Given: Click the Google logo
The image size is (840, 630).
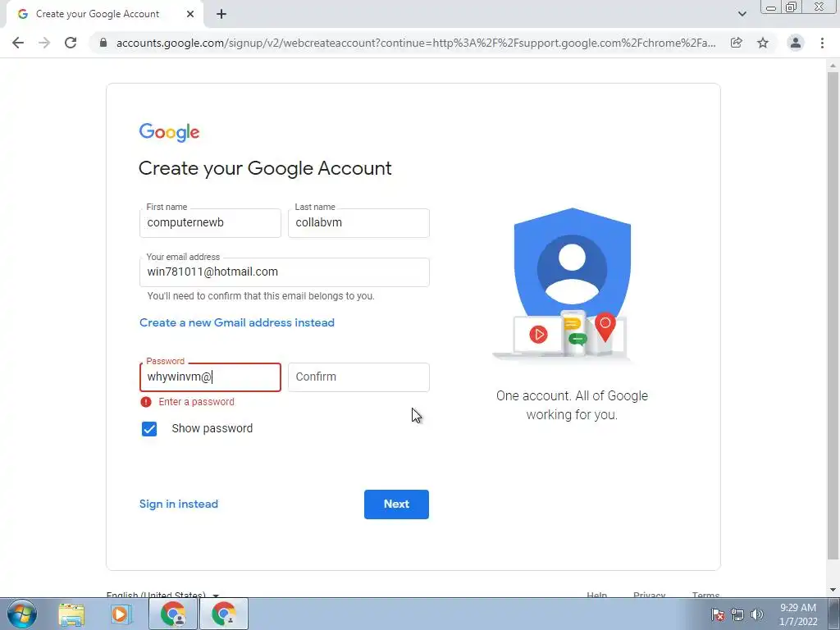Looking at the screenshot, I should [x=169, y=132].
